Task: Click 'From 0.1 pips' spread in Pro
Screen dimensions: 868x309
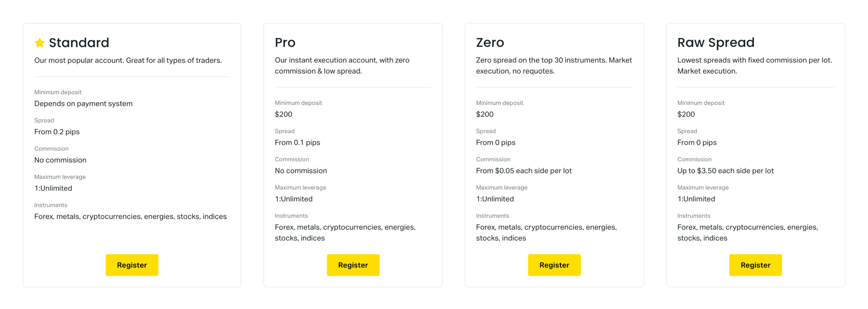Action: coord(298,143)
